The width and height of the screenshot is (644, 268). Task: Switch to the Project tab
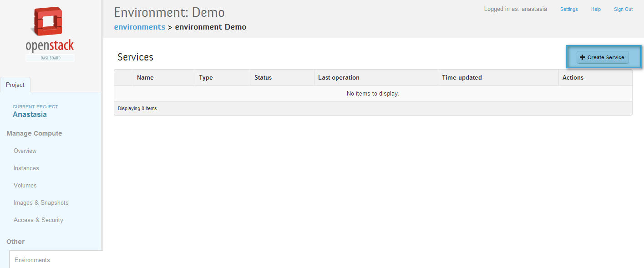(x=15, y=85)
